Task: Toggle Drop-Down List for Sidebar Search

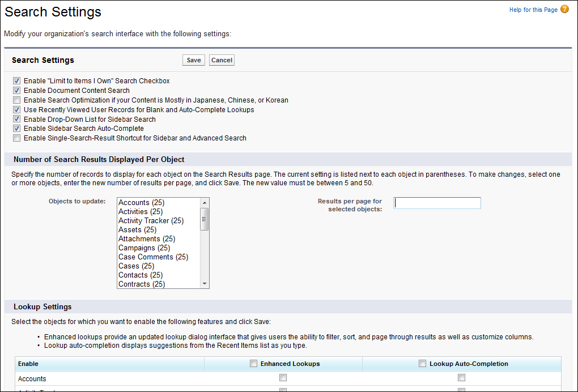Action: point(17,120)
